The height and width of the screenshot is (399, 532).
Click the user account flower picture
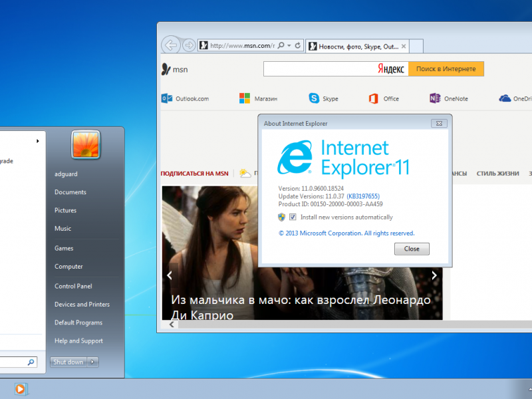pos(86,144)
